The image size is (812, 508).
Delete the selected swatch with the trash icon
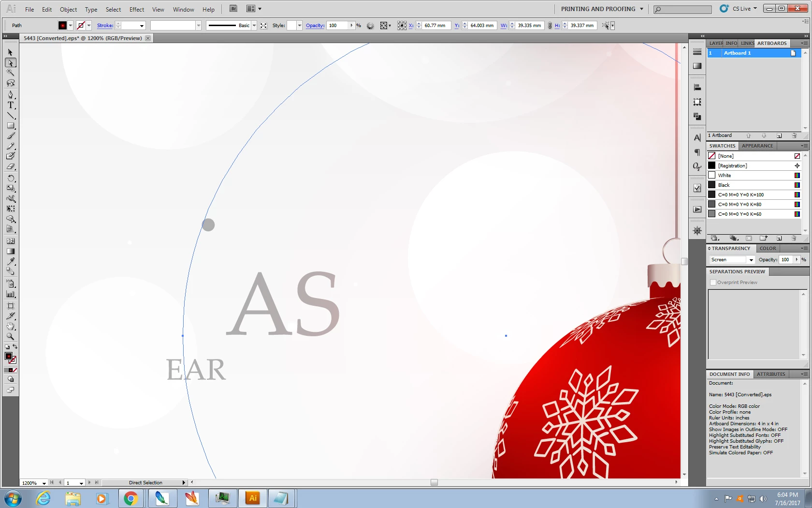[x=794, y=238]
